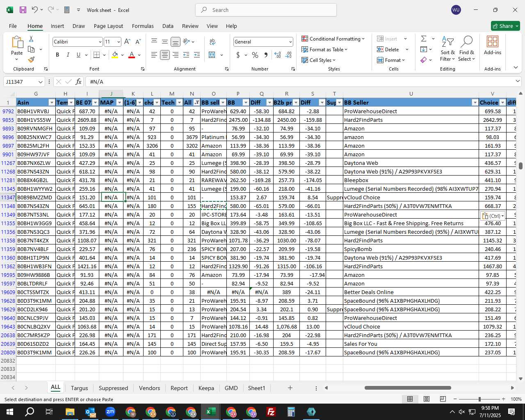The width and height of the screenshot is (525, 420).
Task: Open the Insert ribbon tab
Action: [x=57, y=26]
